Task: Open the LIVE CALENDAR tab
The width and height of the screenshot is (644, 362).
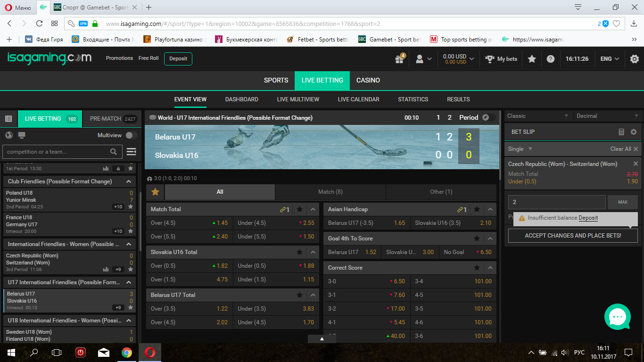Action: click(358, 99)
